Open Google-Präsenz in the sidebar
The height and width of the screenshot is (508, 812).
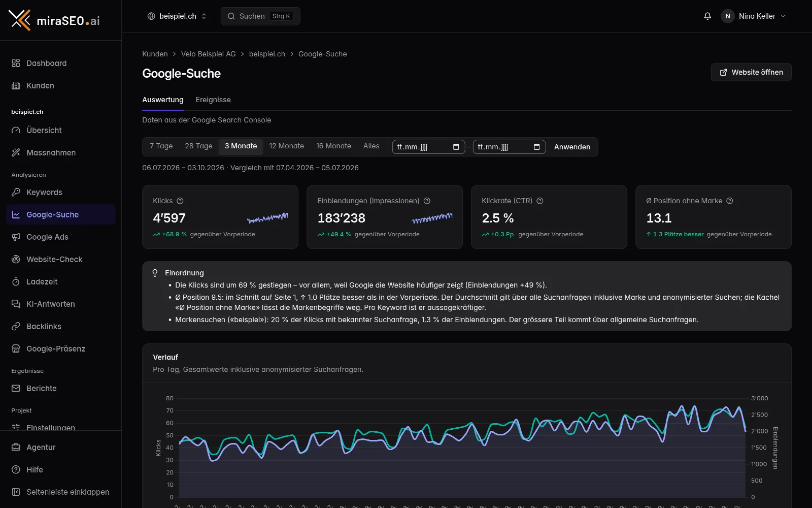point(61,348)
